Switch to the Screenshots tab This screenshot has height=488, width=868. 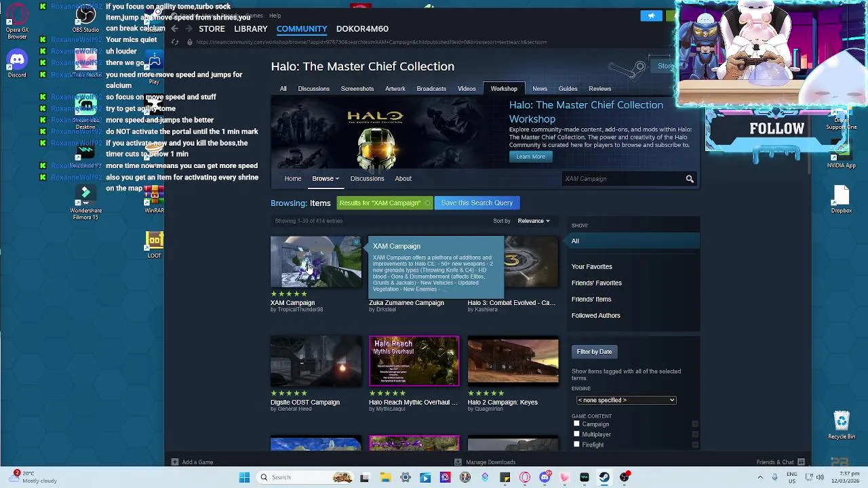click(x=357, y=89)
